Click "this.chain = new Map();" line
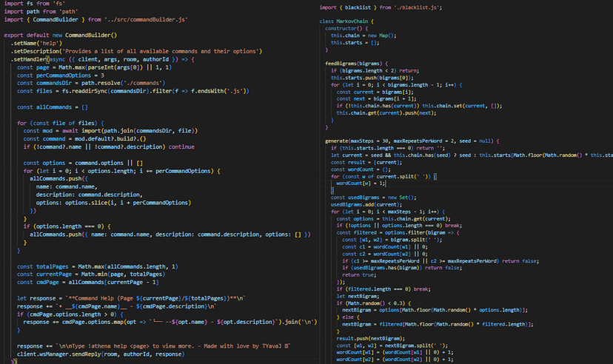The image size is (613, 364). pos(364,36)
